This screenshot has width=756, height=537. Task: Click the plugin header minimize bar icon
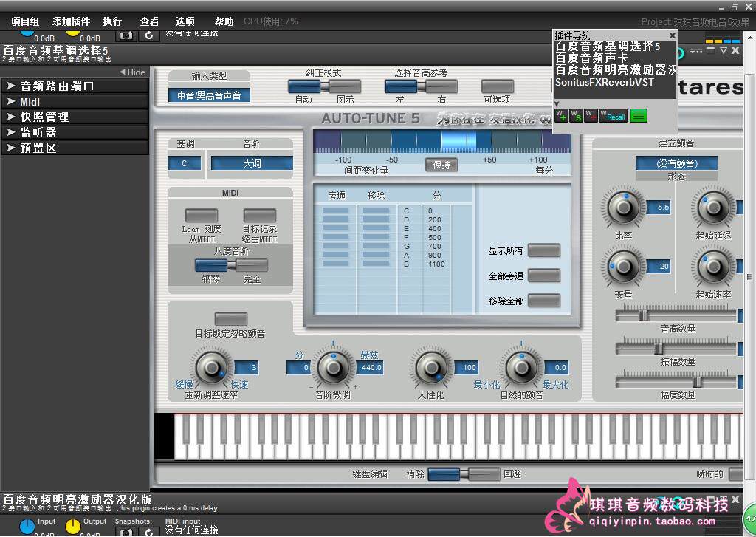tap(711, 49)
